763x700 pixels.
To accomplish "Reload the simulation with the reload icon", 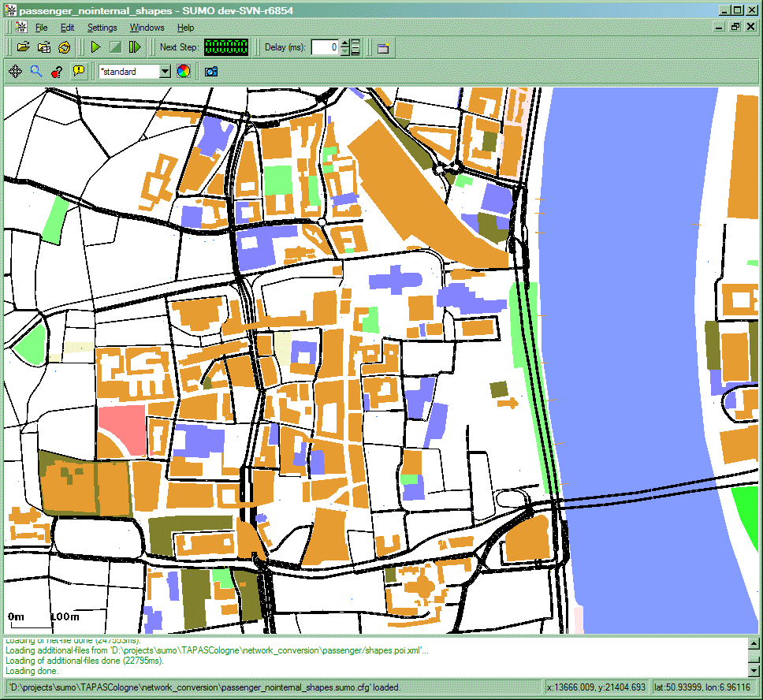I will point(65,47).
